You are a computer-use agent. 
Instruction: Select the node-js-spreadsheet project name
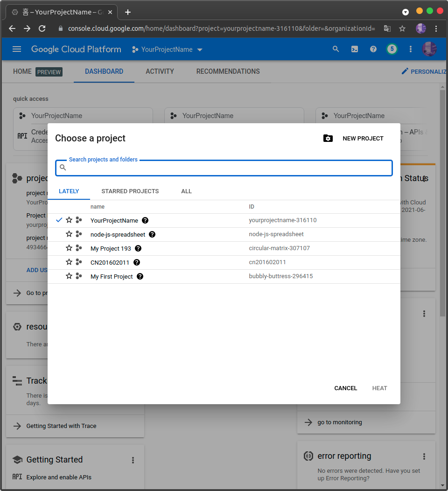(118, 235)
